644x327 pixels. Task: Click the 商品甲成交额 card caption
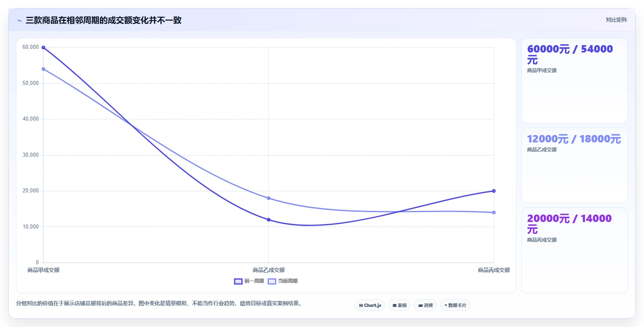click(x=542, y=71)
